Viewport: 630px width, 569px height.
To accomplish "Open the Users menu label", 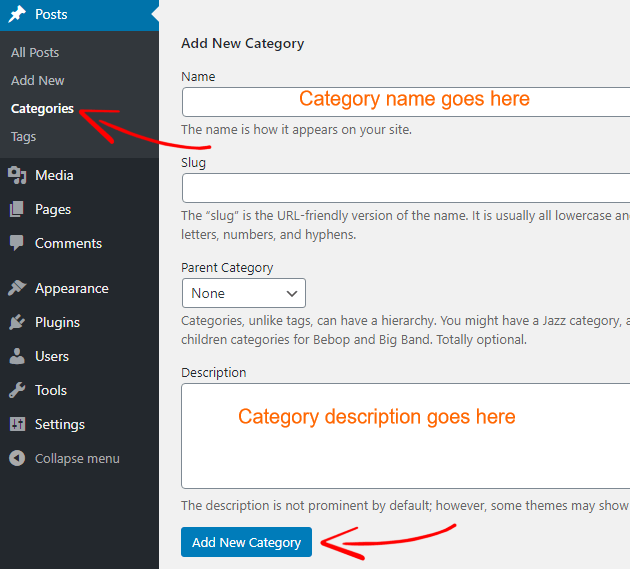I will tap(52, 356).
